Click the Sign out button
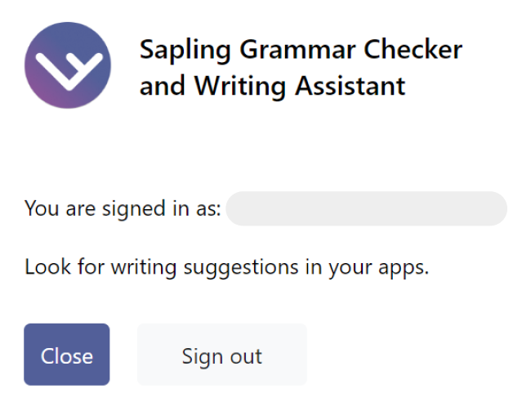 [x=221, y=355]
